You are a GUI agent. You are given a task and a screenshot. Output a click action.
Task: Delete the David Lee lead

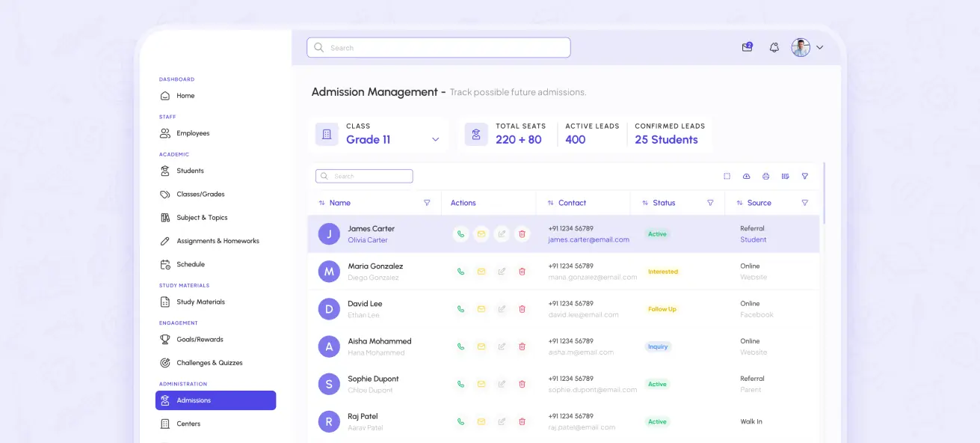522,309
